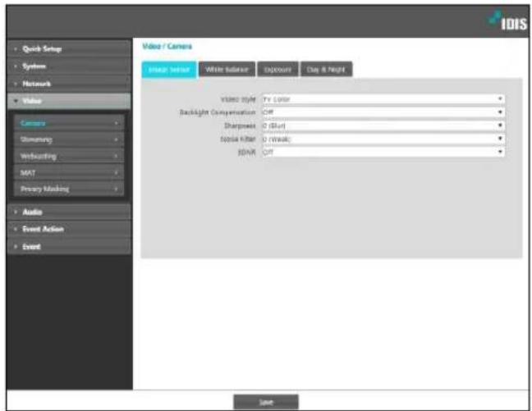
Task: Click the 3DNR label
Action: click(x=246, y=153)
